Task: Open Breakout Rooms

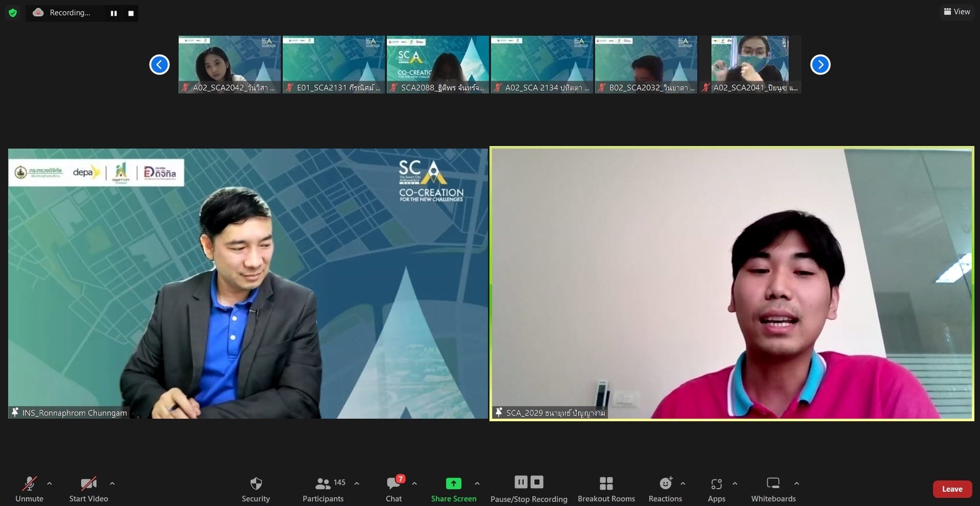Action: pos(606,489)
